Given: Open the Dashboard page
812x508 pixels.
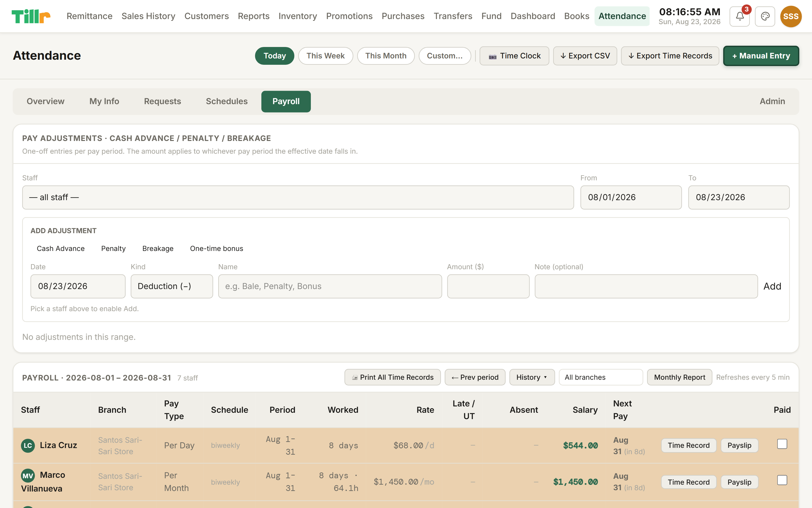Looking at the screenshot, I should pyautogui.click(x=533, y=16).
